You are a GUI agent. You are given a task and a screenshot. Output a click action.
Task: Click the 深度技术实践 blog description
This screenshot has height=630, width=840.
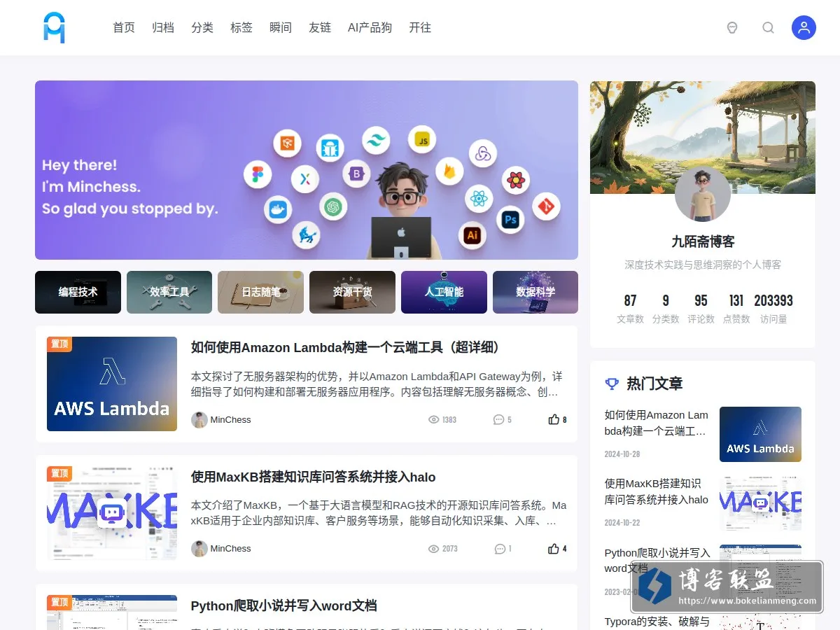pyautogui.click(x=703, y=265)
